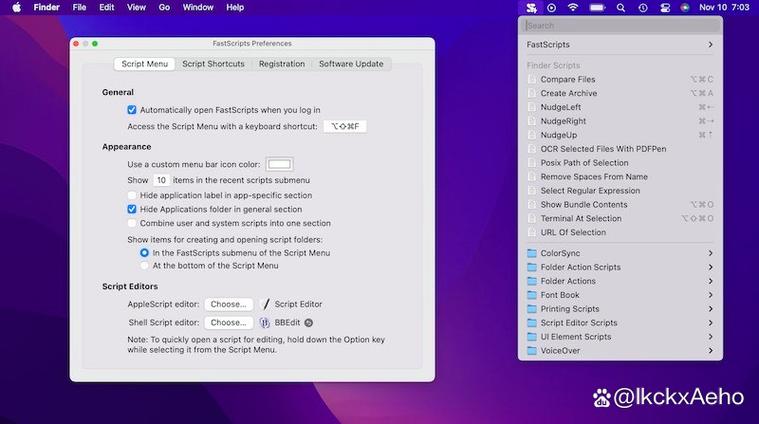Click the Time Machine clock icon

[x=643, y=8]
